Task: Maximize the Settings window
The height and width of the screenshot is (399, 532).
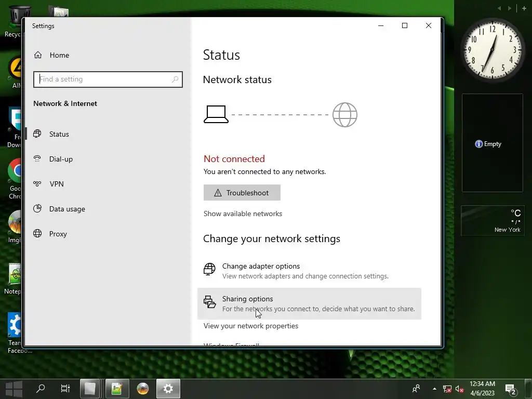Action: click(404, 26)
